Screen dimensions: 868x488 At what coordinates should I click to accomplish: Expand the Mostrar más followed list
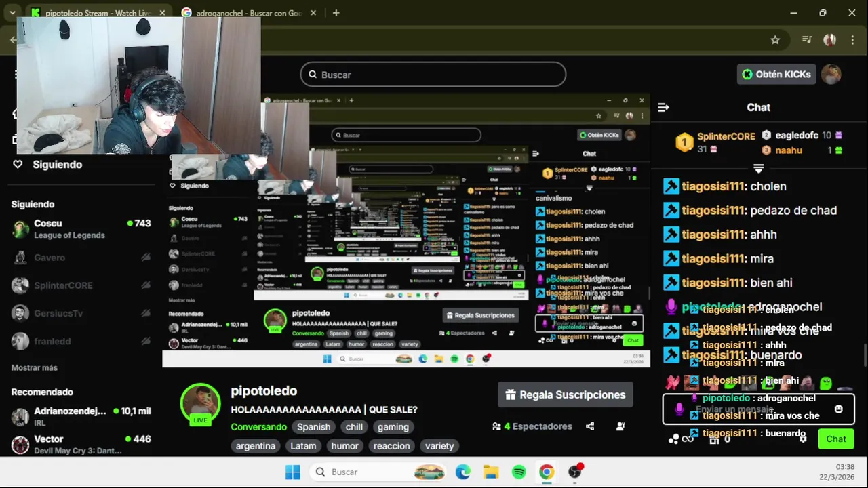point(34,367)
